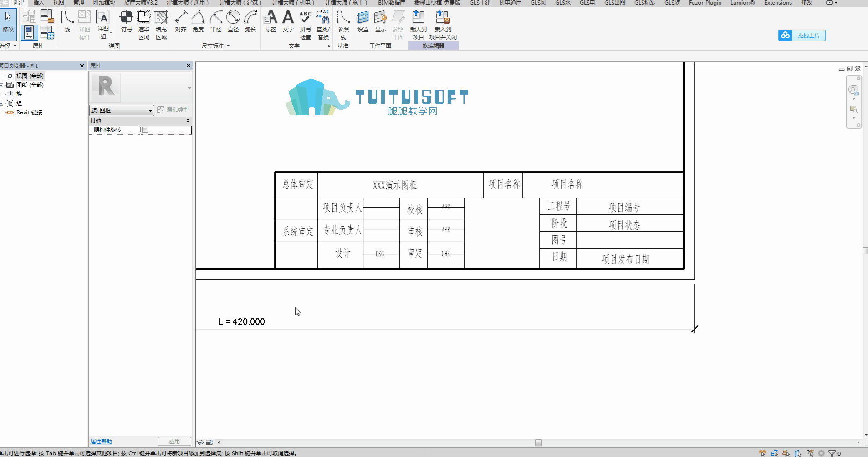Select the 弧长 arc length dimension tool
868x457 pixels.
click(x=250, y=22)
